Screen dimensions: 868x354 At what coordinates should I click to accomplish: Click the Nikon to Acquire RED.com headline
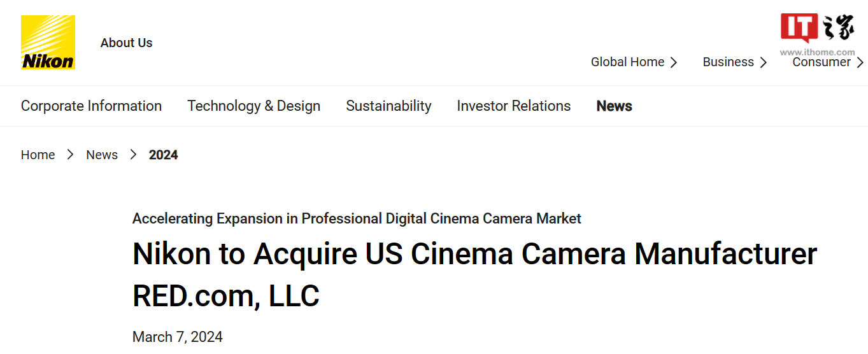tap(474, 274)
